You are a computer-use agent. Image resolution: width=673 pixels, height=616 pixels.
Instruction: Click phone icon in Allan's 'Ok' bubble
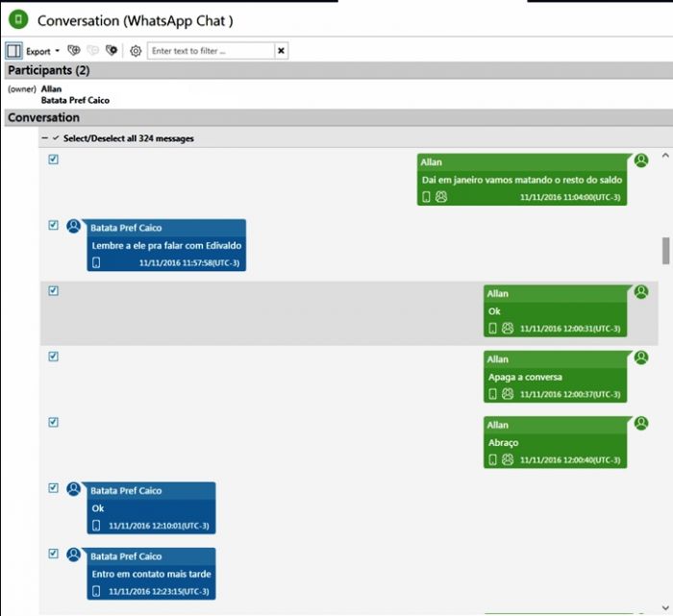[492, 328]
